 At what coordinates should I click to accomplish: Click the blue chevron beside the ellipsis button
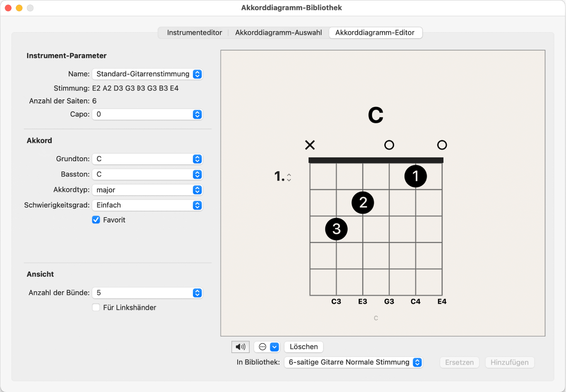click(273, 347)
